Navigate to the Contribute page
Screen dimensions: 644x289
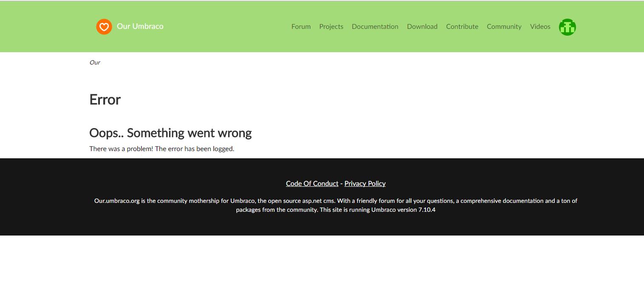[462, 26]
